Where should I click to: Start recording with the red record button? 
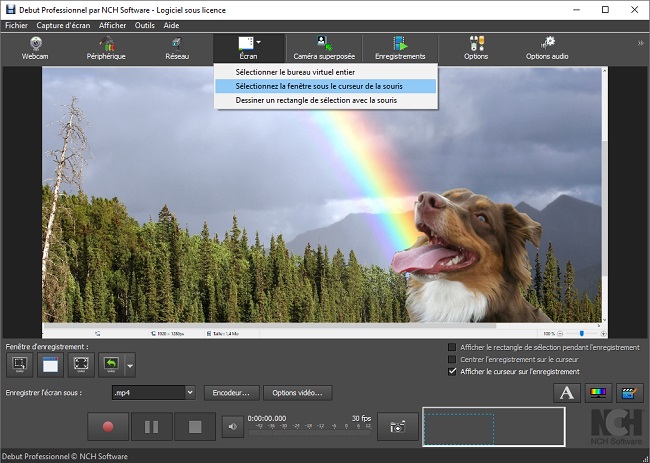pyautogui.click(x=108, y=427)
